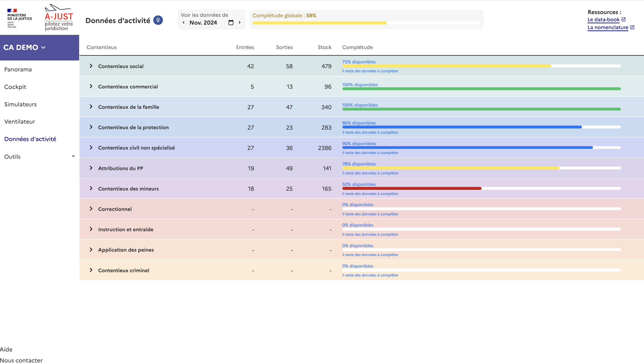The width and height of the screenshot is (644, 364).
Task: Click the external link icon beside La nomenclature
Action: [x=632, y=27]
